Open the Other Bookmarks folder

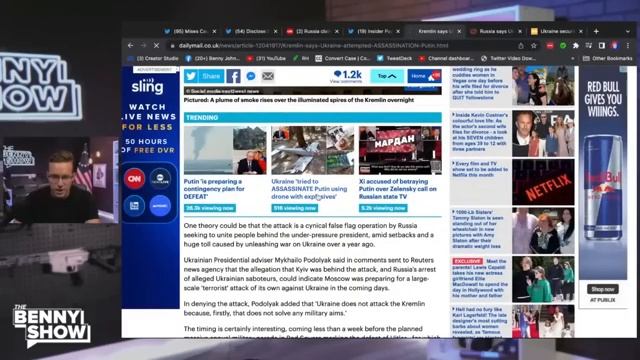coord(608,58)
